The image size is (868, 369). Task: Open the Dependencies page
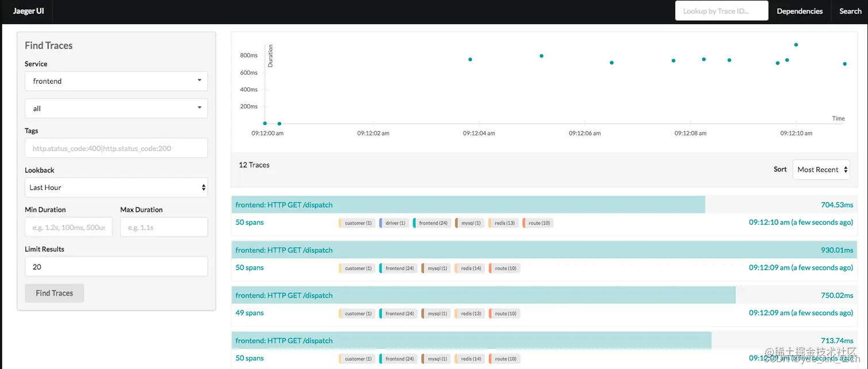[800, 11]
